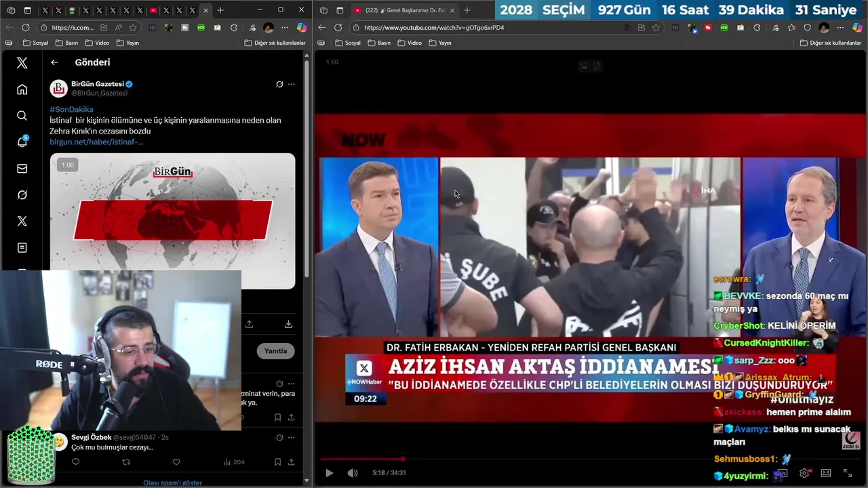Open the BirGün globe link preview card
Image resolution: width=868 pixels, height=488 pixels.
[172, 221]
